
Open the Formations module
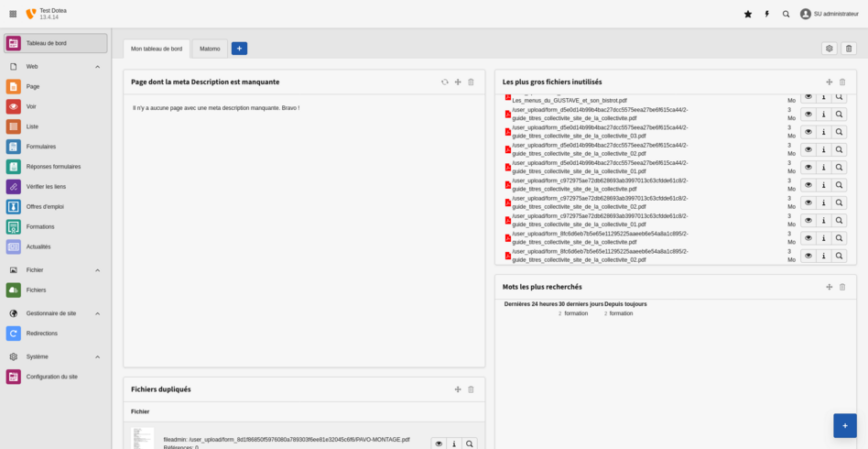pos(55,226)
